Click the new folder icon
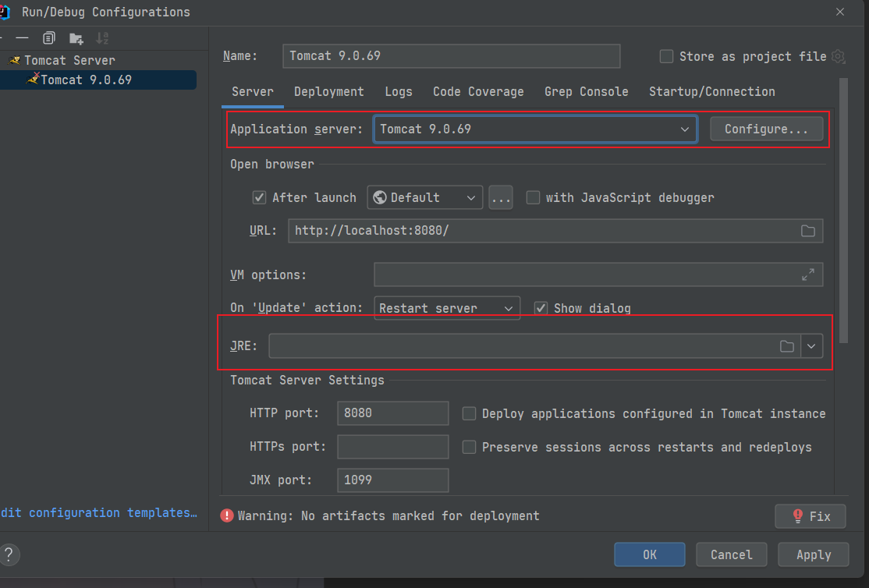The width and height of the screenshot is (869, 588). 76,37
